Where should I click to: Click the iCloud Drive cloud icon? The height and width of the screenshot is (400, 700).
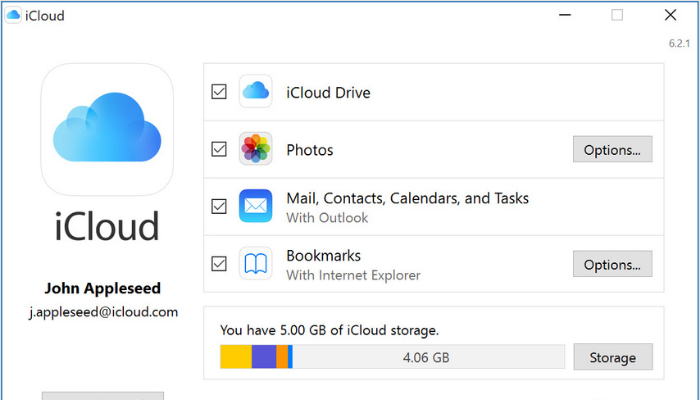point(255,92)
